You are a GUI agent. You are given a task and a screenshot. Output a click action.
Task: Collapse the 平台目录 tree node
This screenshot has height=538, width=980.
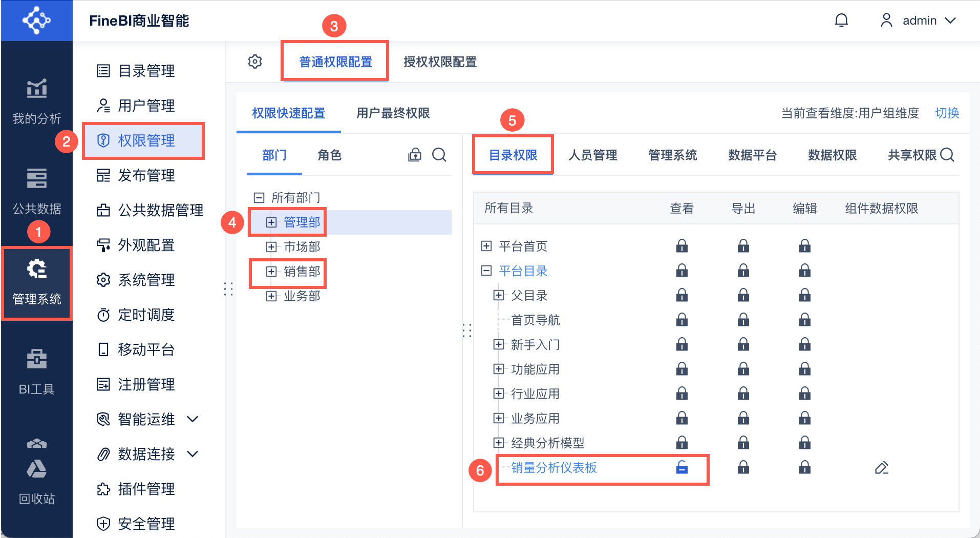click(x=486, y=271)
